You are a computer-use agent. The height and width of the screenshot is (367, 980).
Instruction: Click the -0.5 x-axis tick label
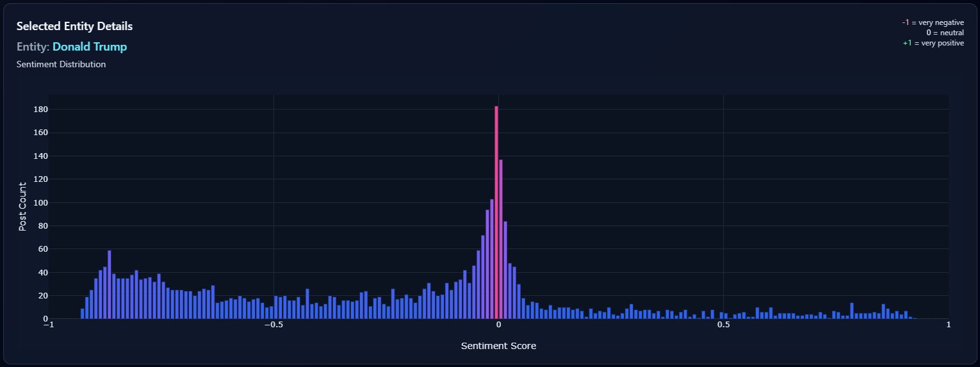(274, 325)
